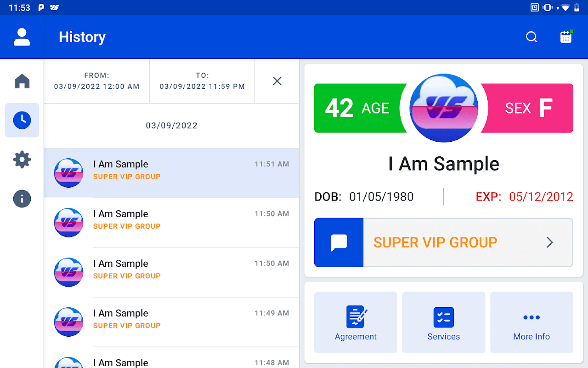Open the 11:48 AM history entry
This screenshot has height=368, width=588.
coord(172,358)
